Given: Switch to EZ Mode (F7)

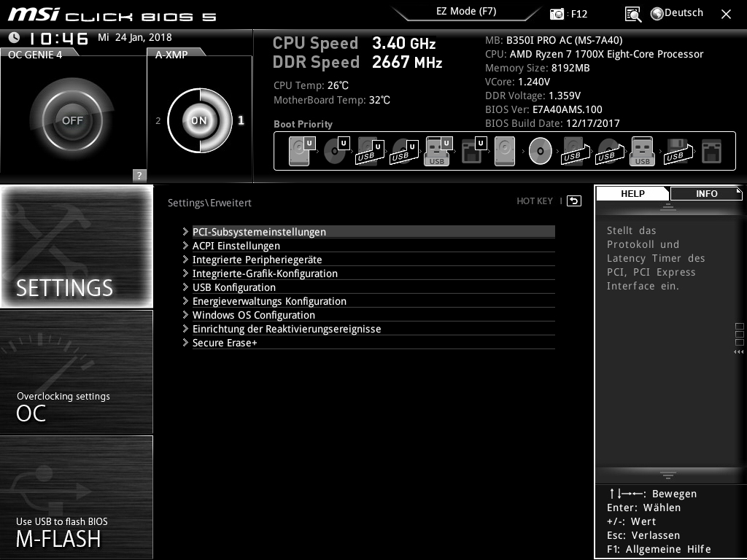Looking at the screenshot, I should click(x=466, y=12).
